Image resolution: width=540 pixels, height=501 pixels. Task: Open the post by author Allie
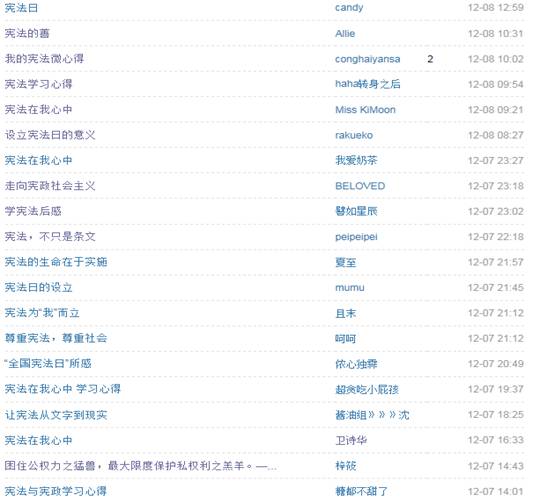point(27,33)
